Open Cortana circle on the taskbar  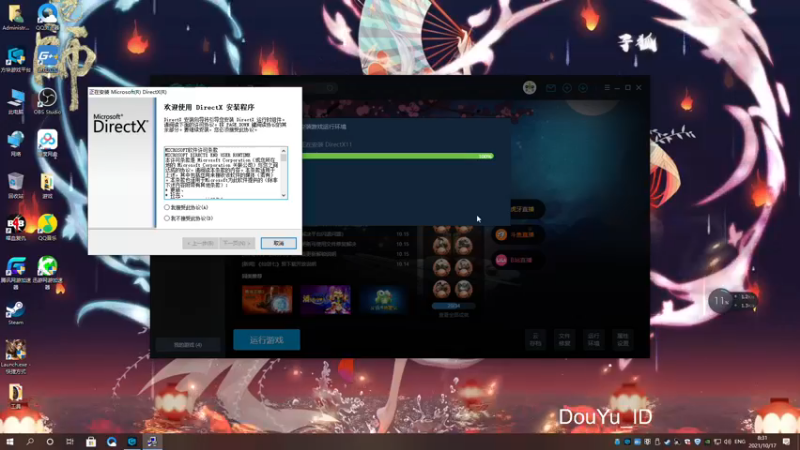point(49,441)
